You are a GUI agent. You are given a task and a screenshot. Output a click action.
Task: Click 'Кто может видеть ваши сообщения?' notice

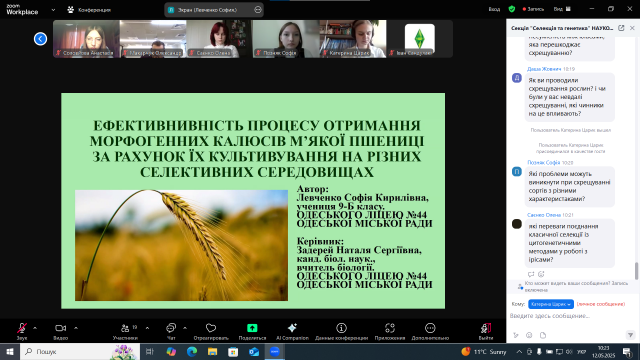pyautogui.click(x=573, y=287)
